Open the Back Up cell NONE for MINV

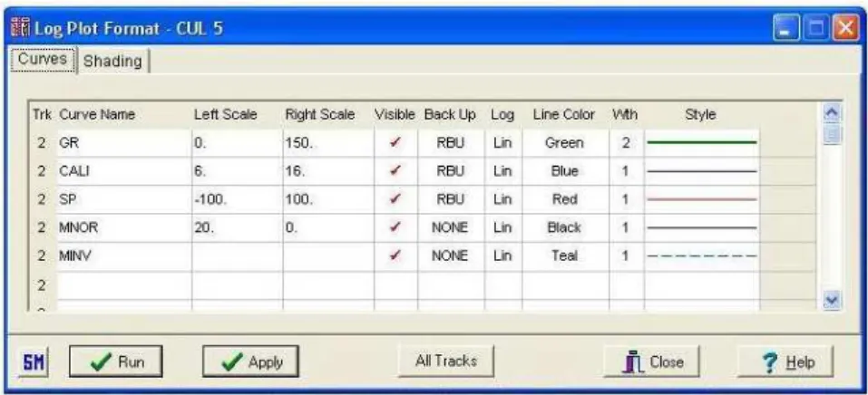click(x=451, y=255)
